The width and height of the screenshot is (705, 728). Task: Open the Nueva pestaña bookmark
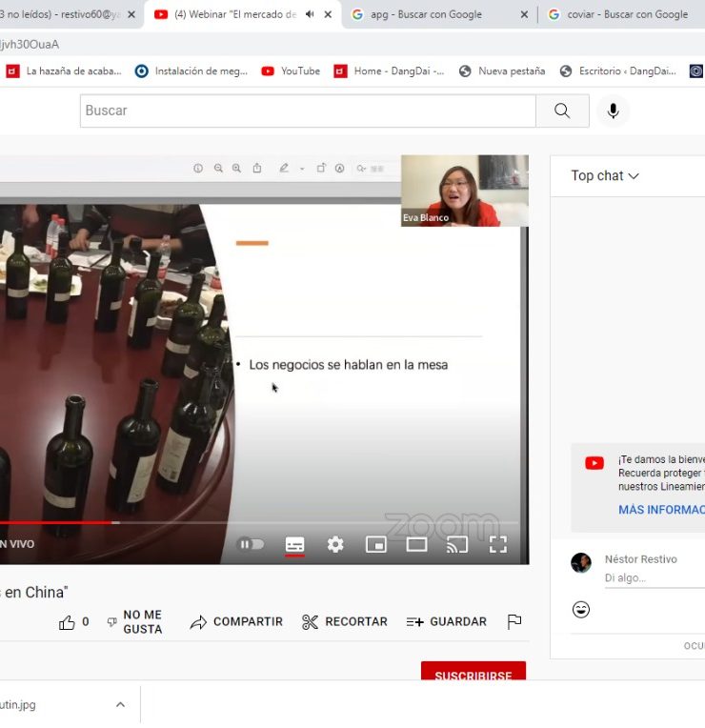(x=502, y=71)
